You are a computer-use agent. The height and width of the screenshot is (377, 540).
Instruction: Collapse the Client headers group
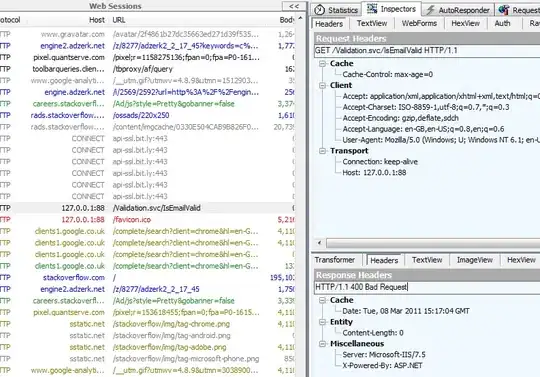pyautogui.click(x=323, y=85)
